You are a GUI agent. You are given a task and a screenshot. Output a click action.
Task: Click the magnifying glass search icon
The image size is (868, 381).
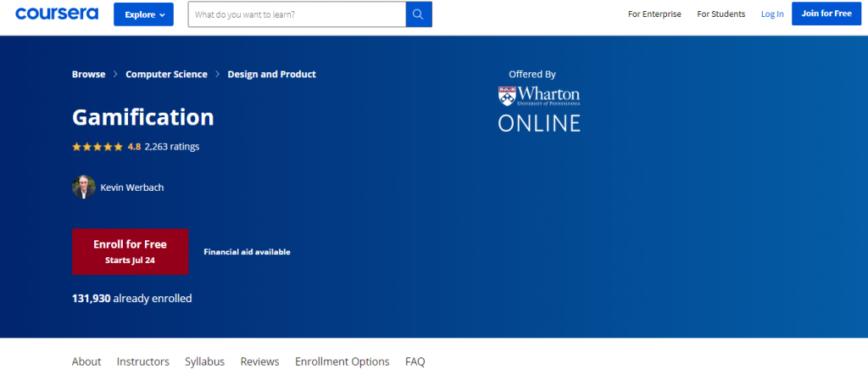(x=419, y=14)
